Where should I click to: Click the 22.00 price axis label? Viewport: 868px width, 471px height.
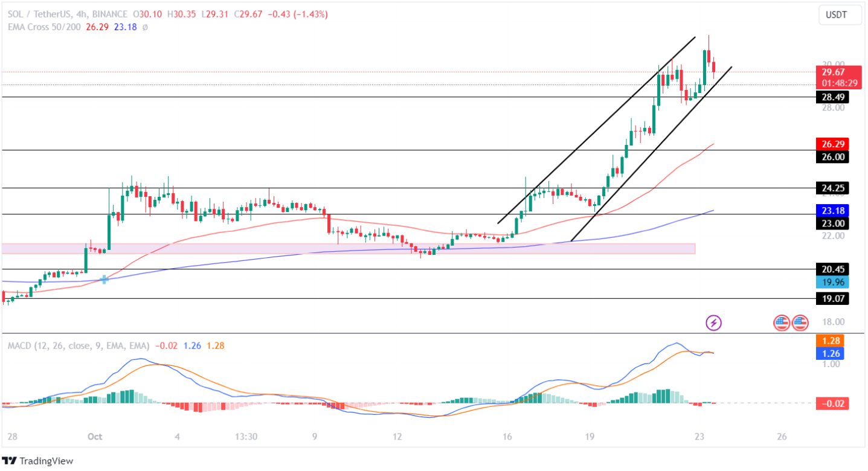(x=834, y=235)
